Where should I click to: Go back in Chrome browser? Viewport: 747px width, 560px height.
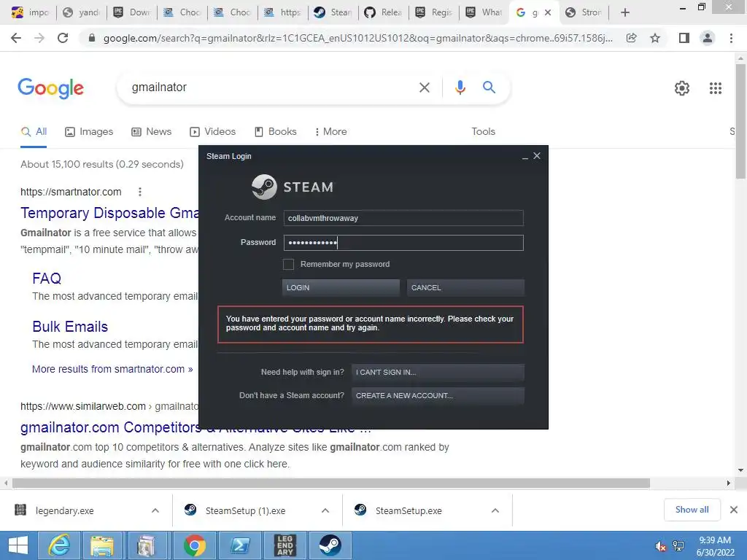pos(16,38)
